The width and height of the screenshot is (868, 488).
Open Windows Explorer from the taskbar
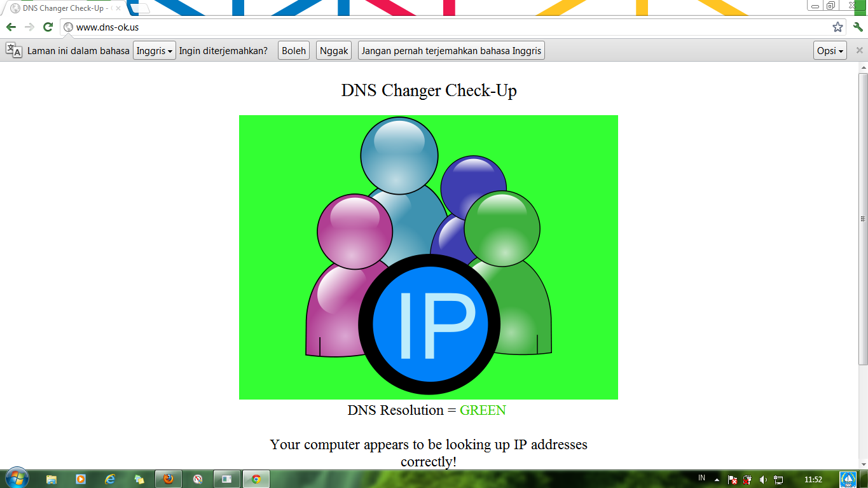click(x=52, y=479)
